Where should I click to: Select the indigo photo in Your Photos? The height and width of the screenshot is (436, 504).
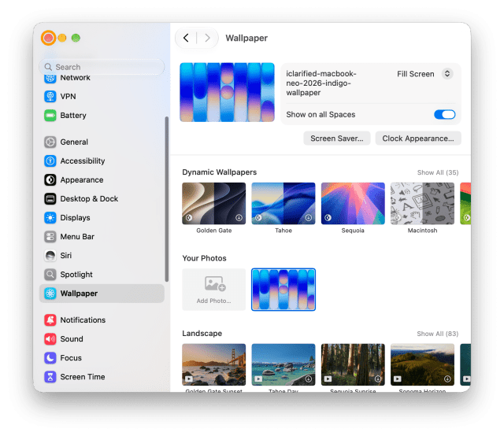click(x=283, y=290)
